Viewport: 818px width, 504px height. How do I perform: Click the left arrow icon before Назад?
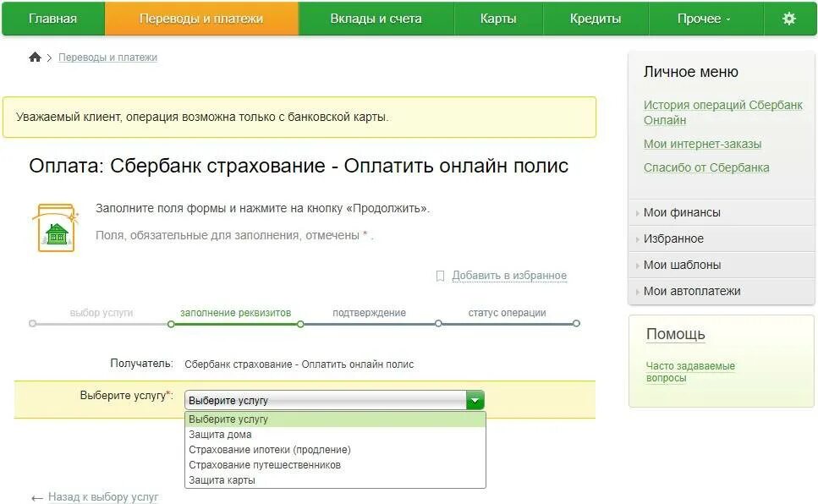click(37, 498)
